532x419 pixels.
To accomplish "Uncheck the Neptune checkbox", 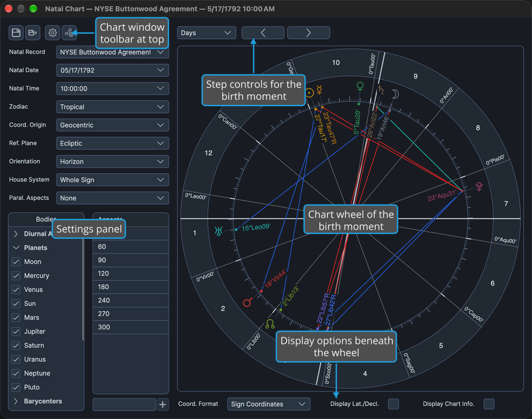I will pyautogui.click(x=16, y=373).
